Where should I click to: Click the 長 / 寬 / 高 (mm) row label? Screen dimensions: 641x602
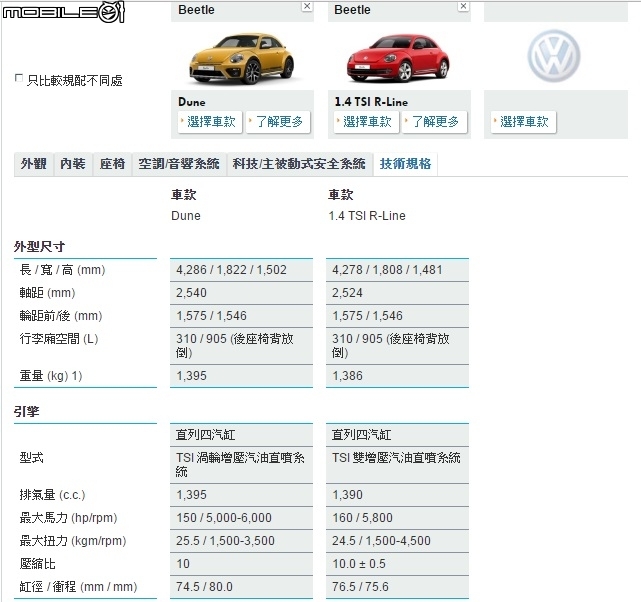pos(63,270)
